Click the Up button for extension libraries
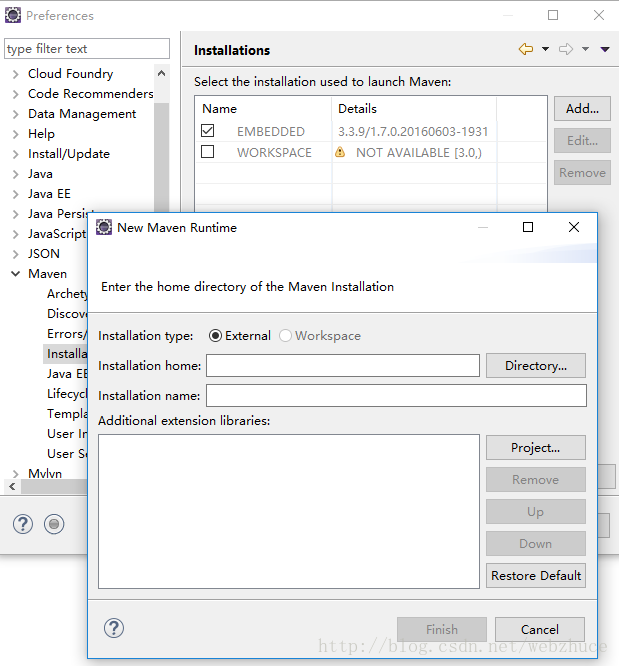Screen dimensions: 619x666 point(536,512)
